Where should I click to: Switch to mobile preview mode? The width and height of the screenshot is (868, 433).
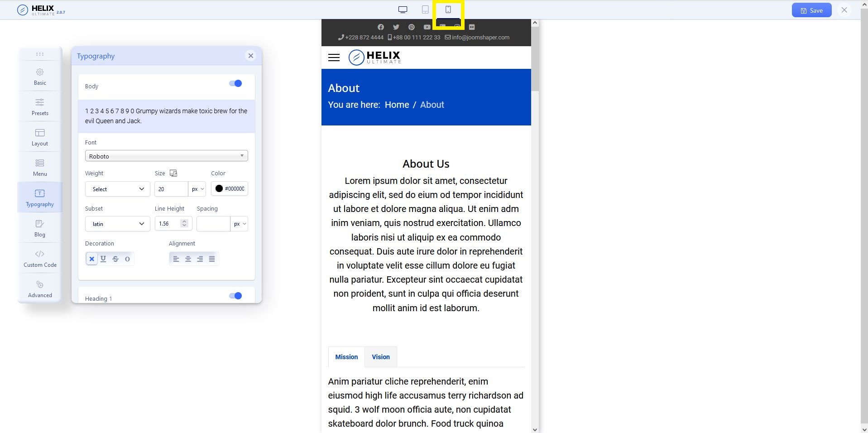click(448, 9)
